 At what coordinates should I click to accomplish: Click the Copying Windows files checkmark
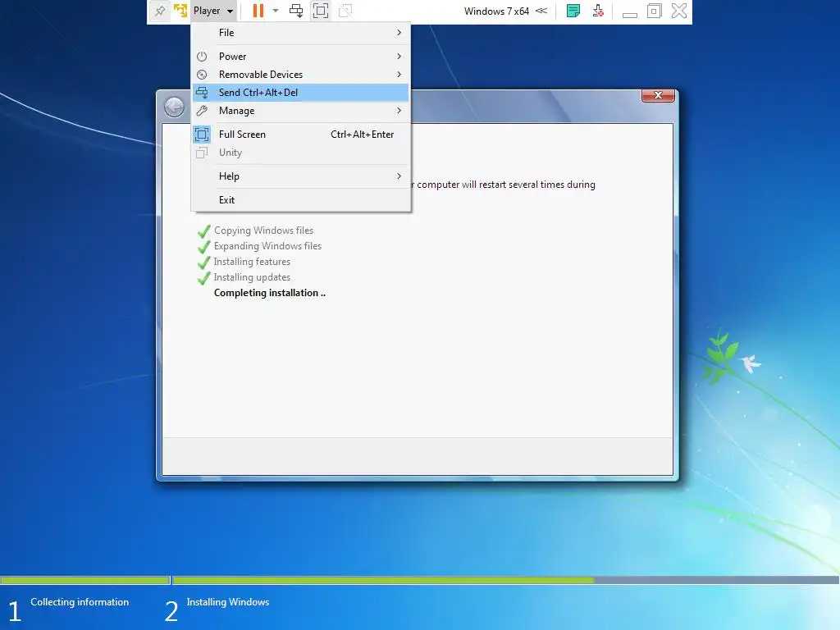click(203, 231)
